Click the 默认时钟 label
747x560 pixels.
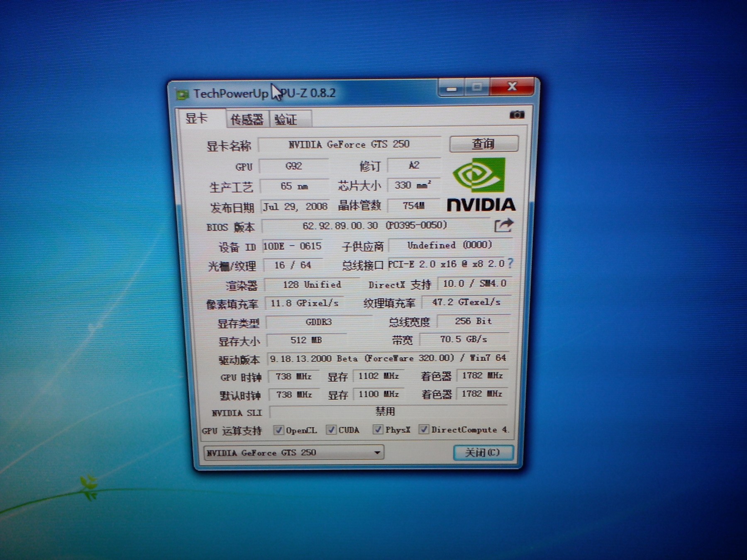click(x=240, y=396)
